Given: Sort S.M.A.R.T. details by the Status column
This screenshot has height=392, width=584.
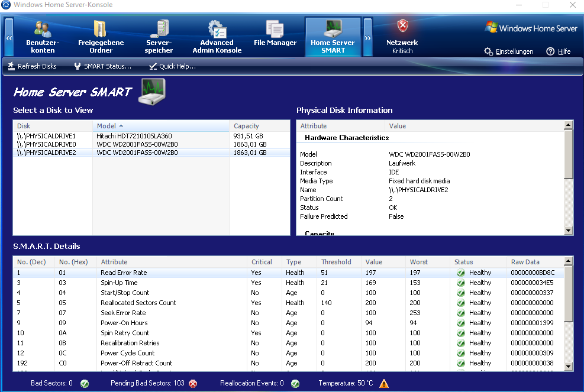Looking at the screenshot, I should click(x=478, y=262).
